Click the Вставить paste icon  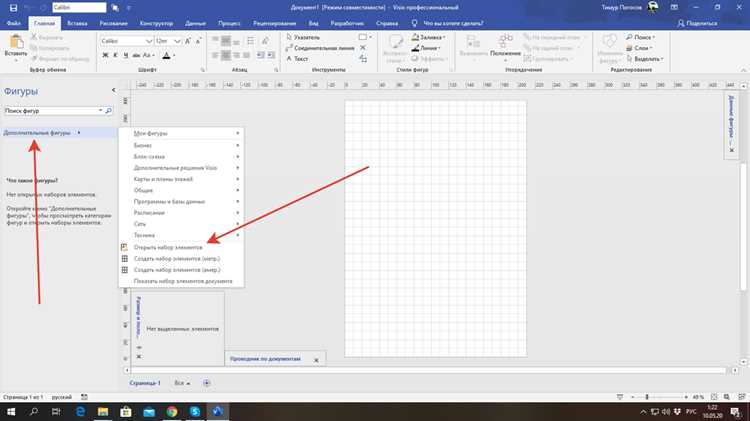[x=16, y=42]
